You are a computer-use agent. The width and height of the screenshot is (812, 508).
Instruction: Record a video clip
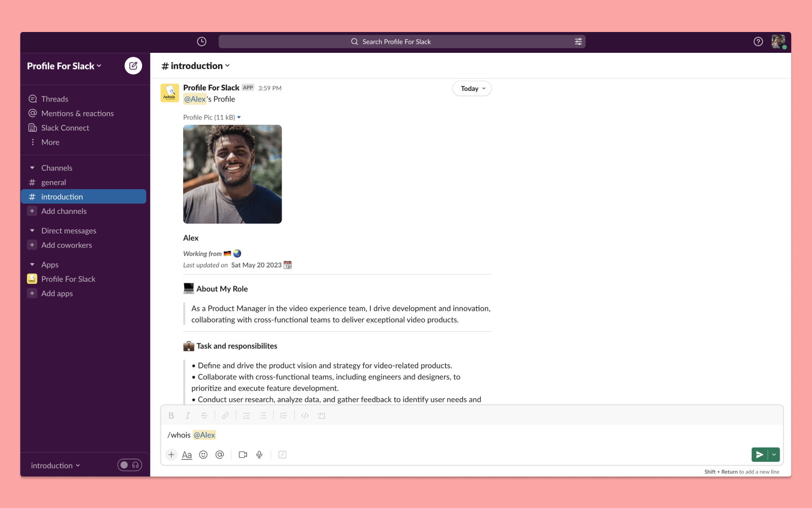tap(243, 455)
